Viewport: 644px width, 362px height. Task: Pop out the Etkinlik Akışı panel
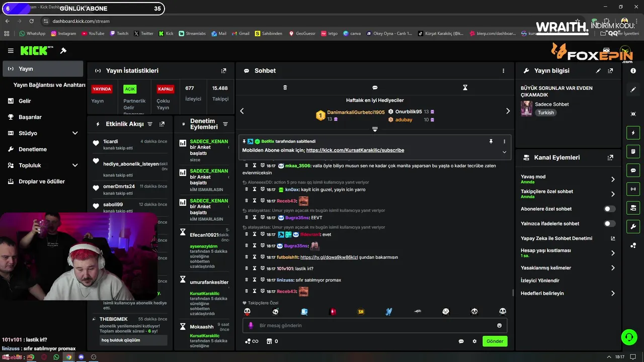click(162, 124)
